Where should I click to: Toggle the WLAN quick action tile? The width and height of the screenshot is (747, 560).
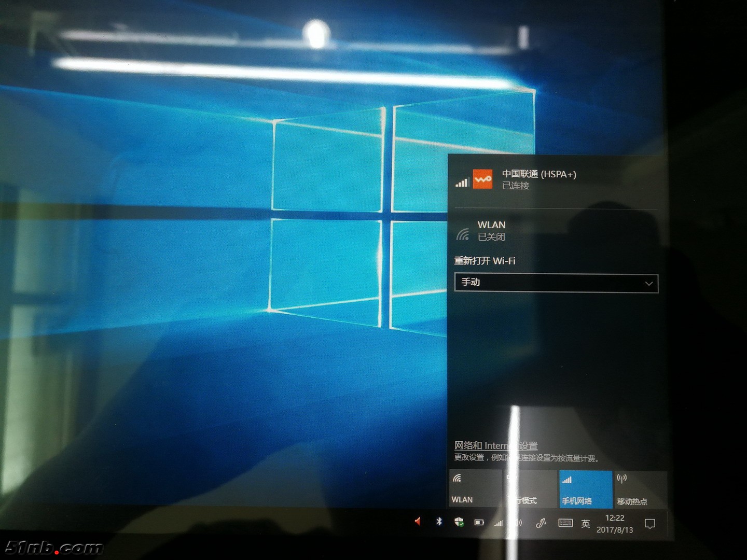(x=475, y=488)
